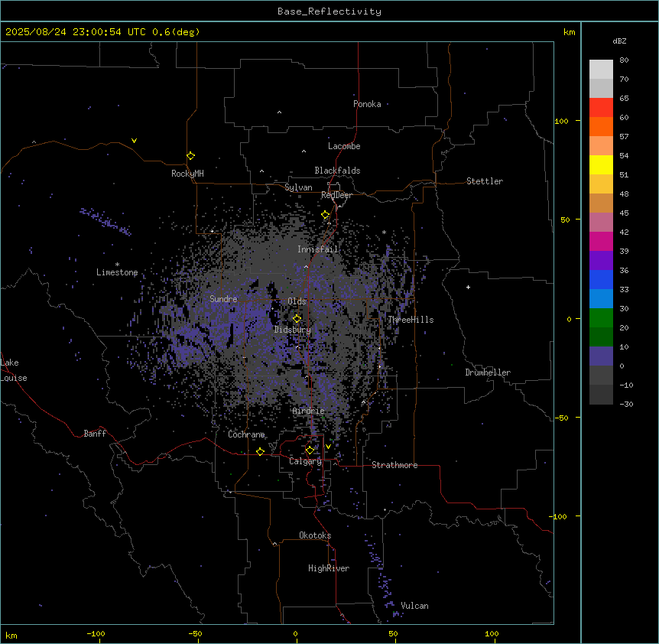Click the asterisk marker above Limestone
This screenshot has width=659, height=644.
(x=117, y=265)
